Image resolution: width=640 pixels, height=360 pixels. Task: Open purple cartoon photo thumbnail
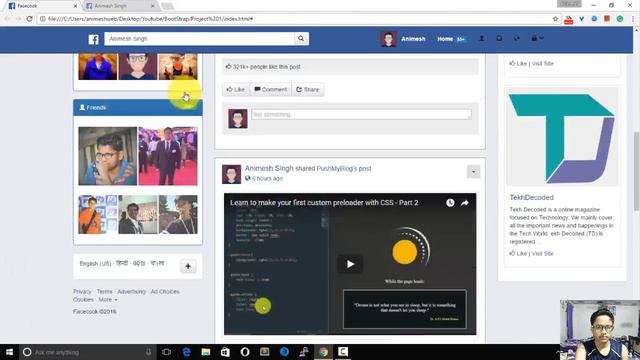click(98, 67)
